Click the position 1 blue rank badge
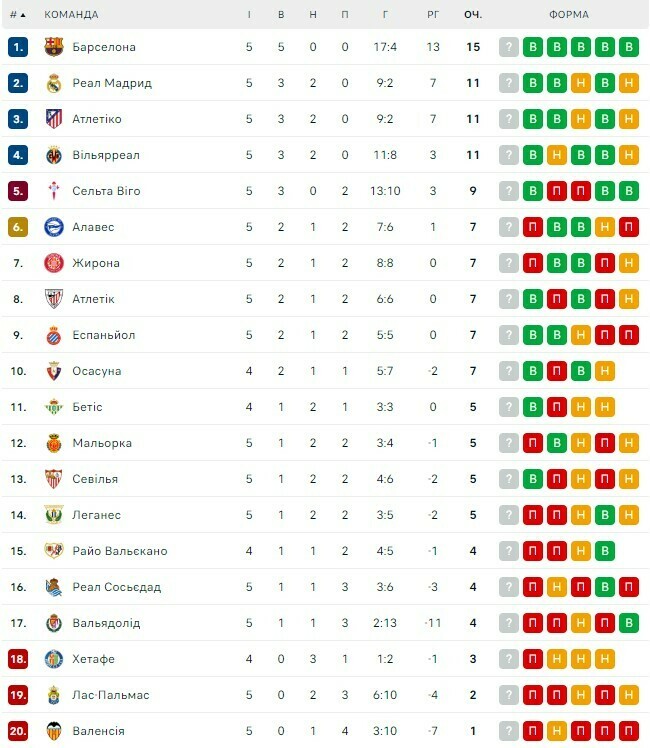This screenshot has height=748, width=650. [x=18, y=47]
